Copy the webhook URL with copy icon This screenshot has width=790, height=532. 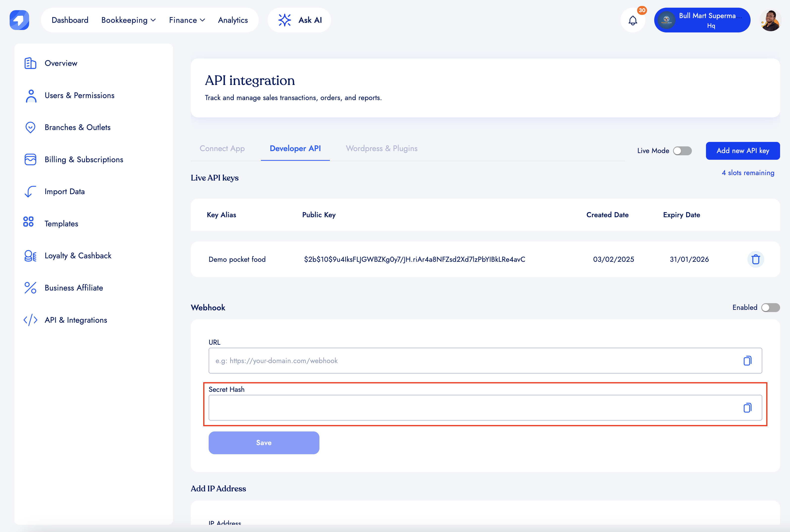747,361
